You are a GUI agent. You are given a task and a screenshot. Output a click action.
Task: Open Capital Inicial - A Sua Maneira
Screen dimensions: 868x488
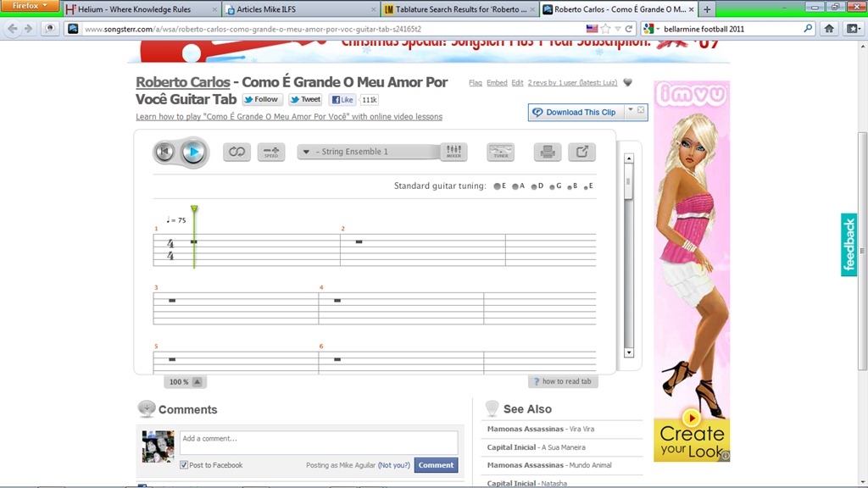[x=536, y=447]
